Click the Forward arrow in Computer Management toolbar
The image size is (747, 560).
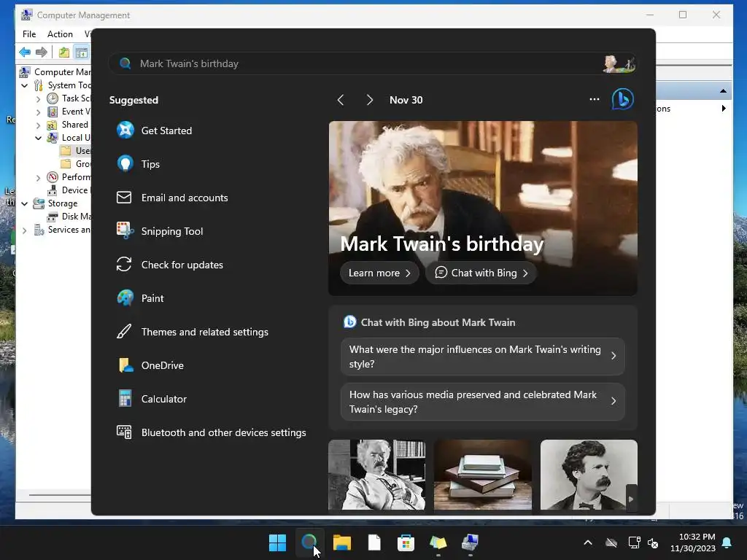[x=42, y=52]
